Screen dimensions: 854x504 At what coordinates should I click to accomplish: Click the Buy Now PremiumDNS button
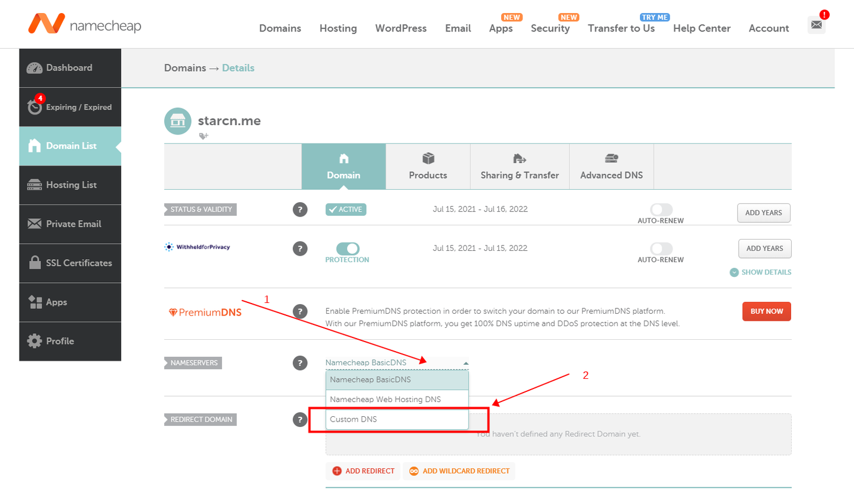click(x=767, y=311)
